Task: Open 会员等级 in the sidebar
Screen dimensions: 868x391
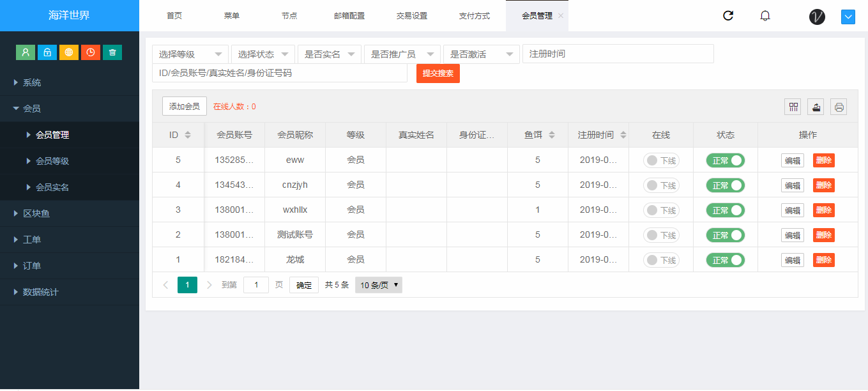Action: click(x=70, y=161)
